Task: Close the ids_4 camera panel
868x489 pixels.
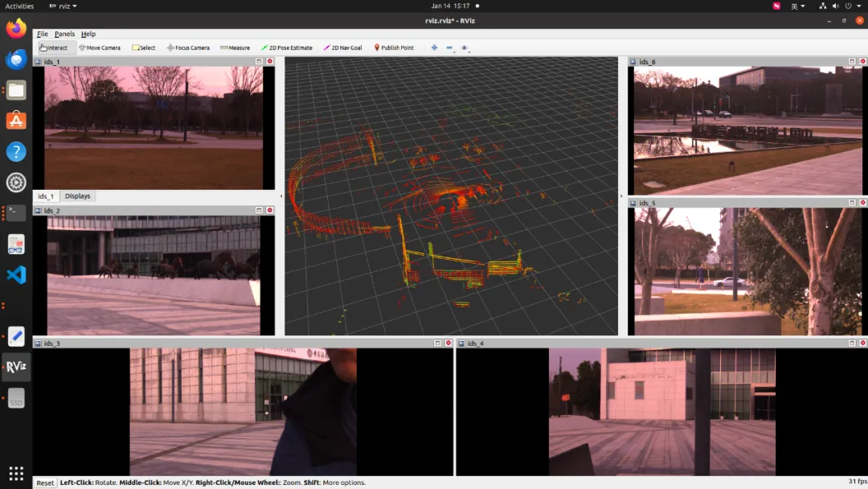Action: pos(863,343)
